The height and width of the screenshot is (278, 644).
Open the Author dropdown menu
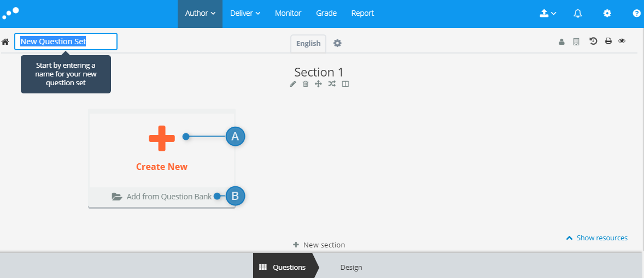pyautogui.click(x=200, y=14)
